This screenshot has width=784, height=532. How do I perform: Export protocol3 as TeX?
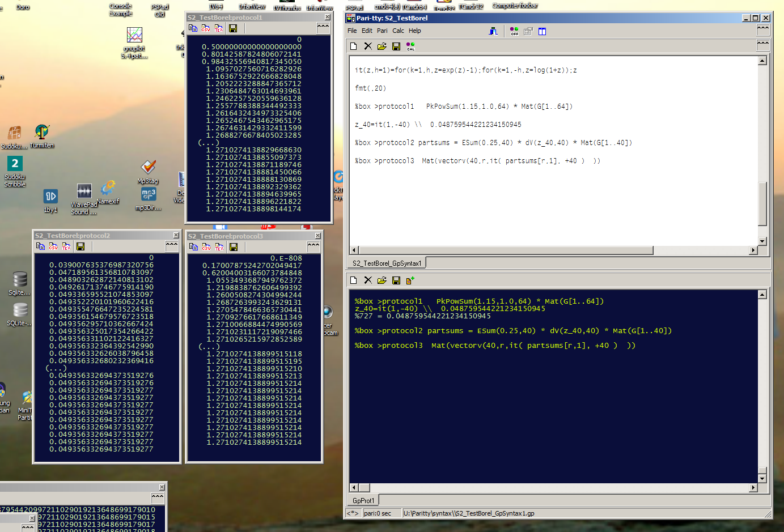pos(219,247)
